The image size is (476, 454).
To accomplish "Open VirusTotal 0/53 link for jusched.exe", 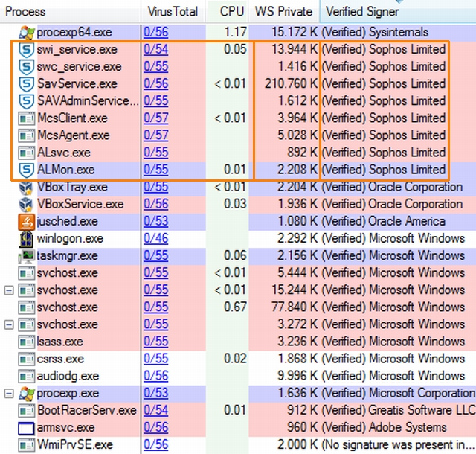I will click(x=156, y=221).
